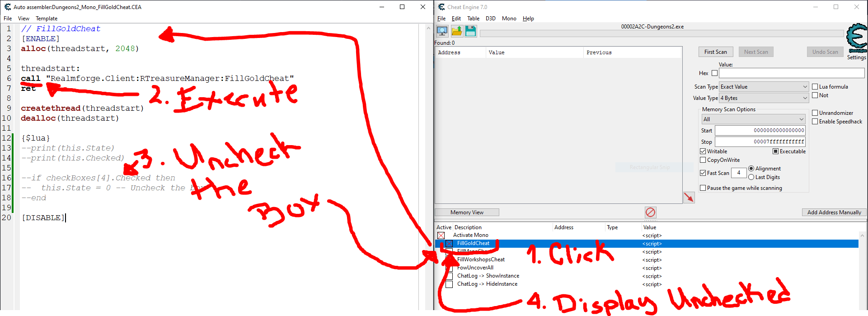Open Cheat Engine Help menu

tap(528, 19)
